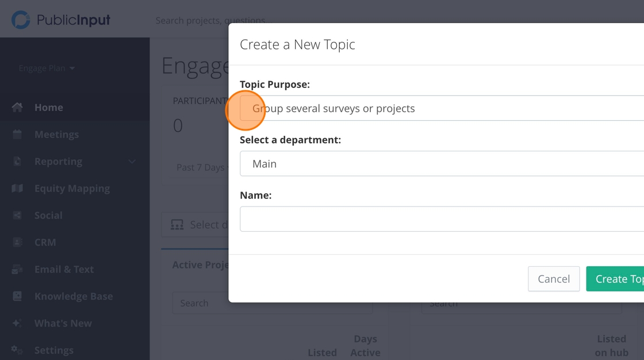Viewport: 644px width, 360px height.
Task: Click the PublicInput logo icon
Action: [21, 20]
